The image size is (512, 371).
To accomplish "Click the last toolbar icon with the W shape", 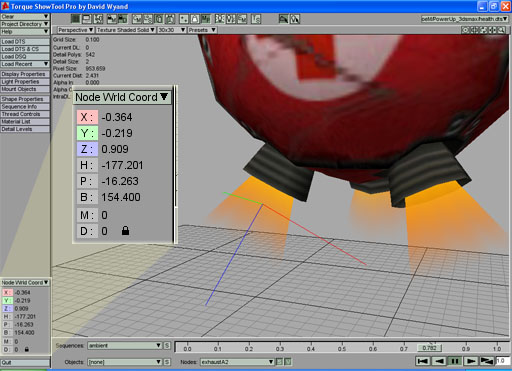I will [x=295, y=19].
